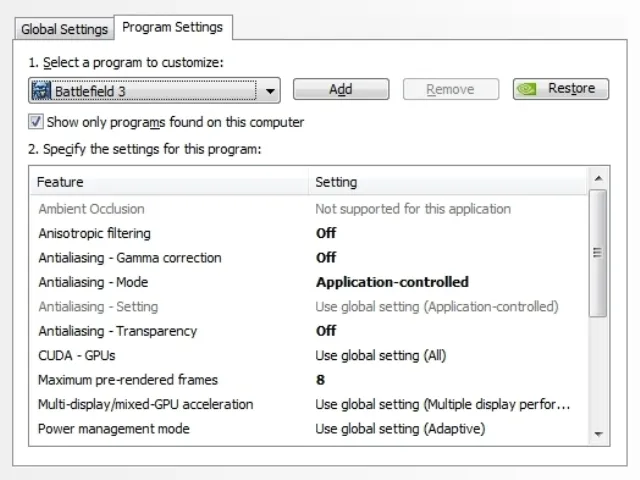640x480 pixels.
Task: Click the Remove button
Action: point(451,89)
